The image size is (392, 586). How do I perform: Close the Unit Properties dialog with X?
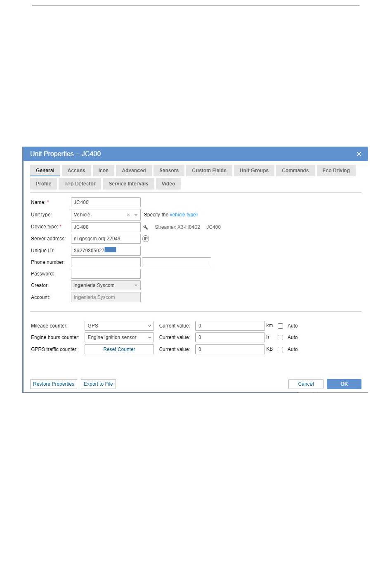click(359, 154)
